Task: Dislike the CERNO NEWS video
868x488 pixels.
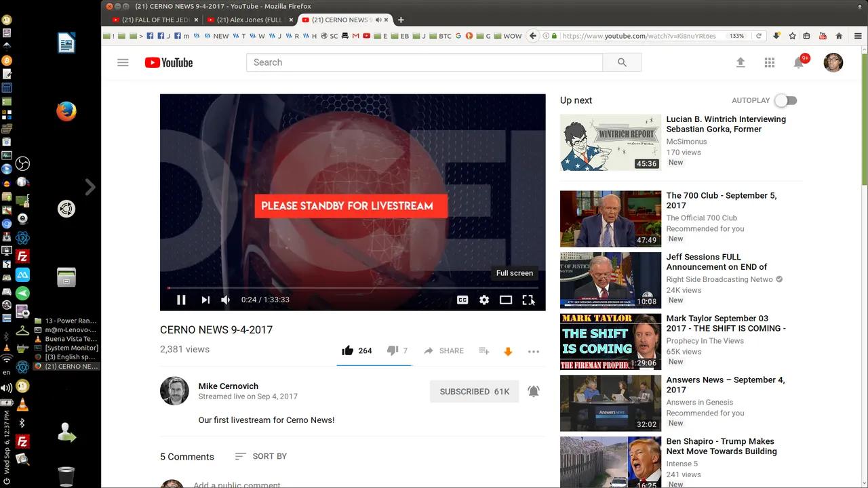Action: [397, 350]
